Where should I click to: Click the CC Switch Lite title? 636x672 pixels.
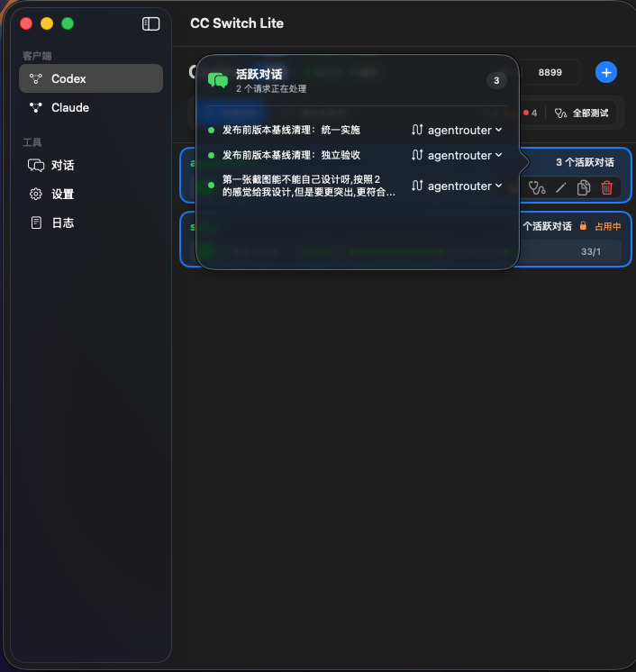pyautogui.click(x=237, y=23)
